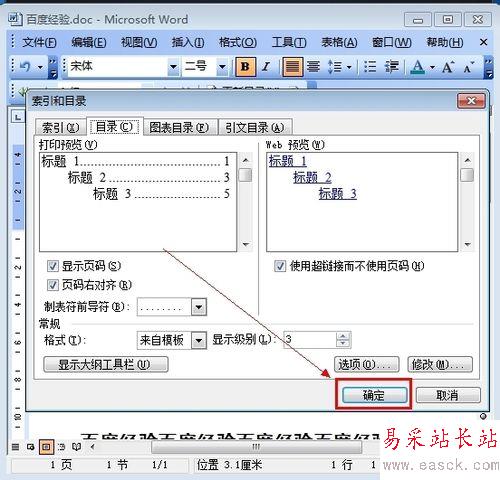
Task: Click the 修改(M)... button
Action: (440, 365)
